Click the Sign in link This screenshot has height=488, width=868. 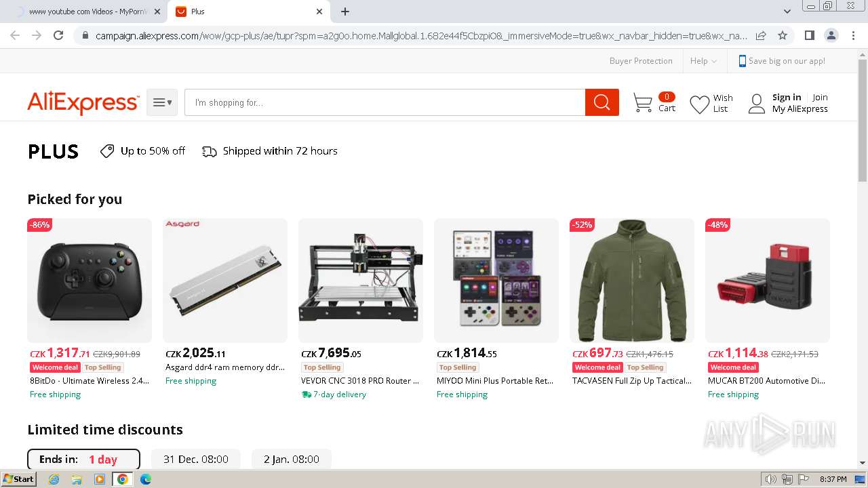click(787, 97)
